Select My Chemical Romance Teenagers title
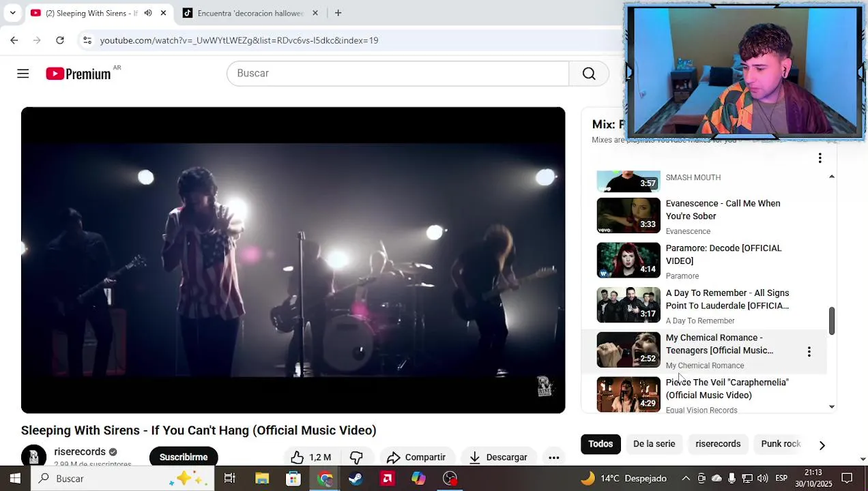 coord(719,344)
